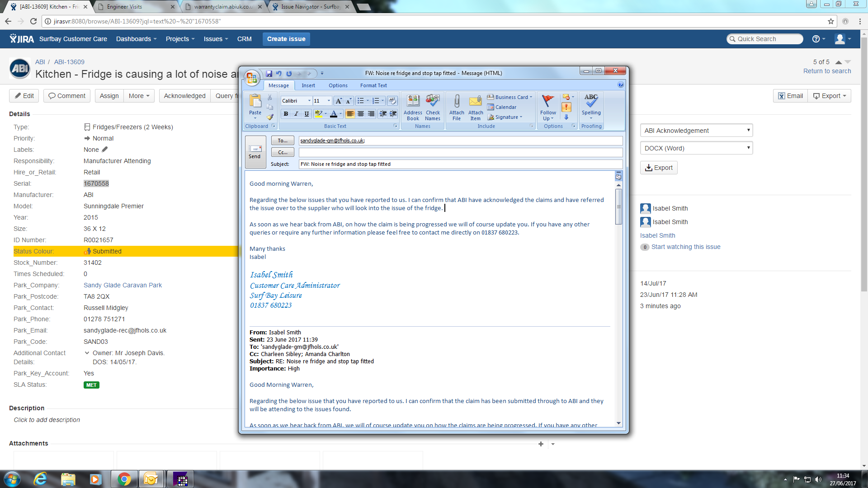Expand the Calibri font name dropdown
The image size is (868, 488).
309,101
